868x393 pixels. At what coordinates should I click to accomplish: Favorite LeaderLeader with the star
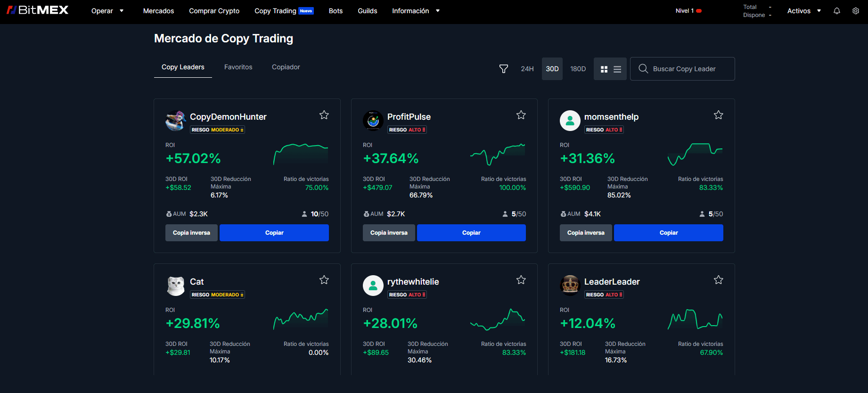pos(719,280)
